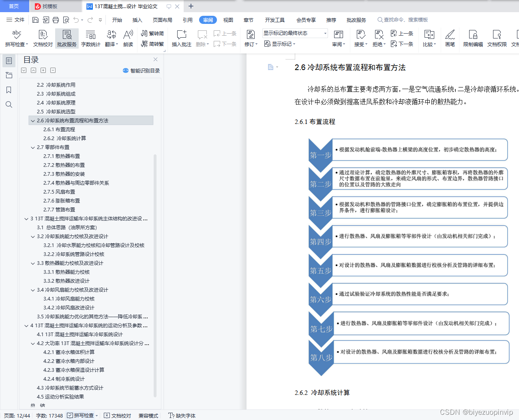Viewport: 519px width, 420px height.
Task: Click the Save icon in quick access toolbar
Action: point(35,20)
